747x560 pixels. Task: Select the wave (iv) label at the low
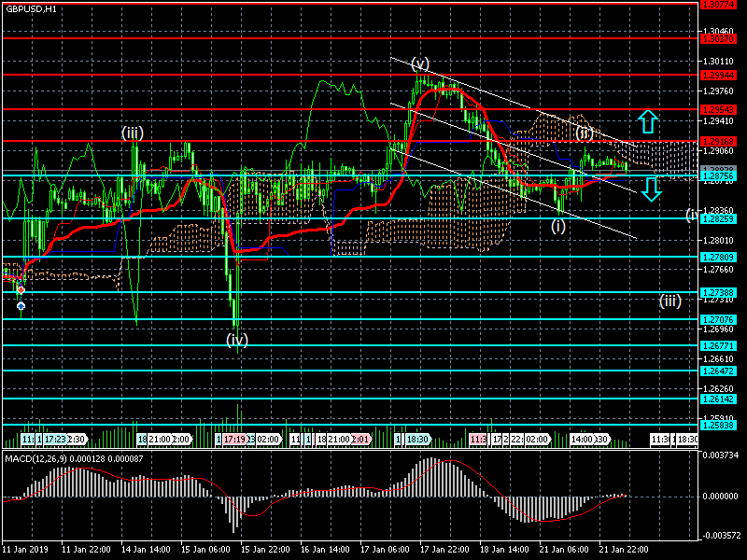237,339
